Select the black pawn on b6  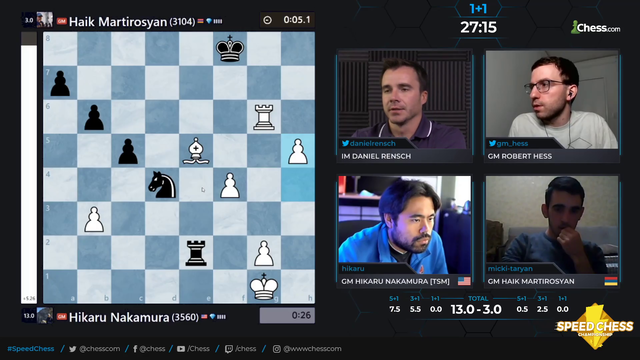coord(94,118)
